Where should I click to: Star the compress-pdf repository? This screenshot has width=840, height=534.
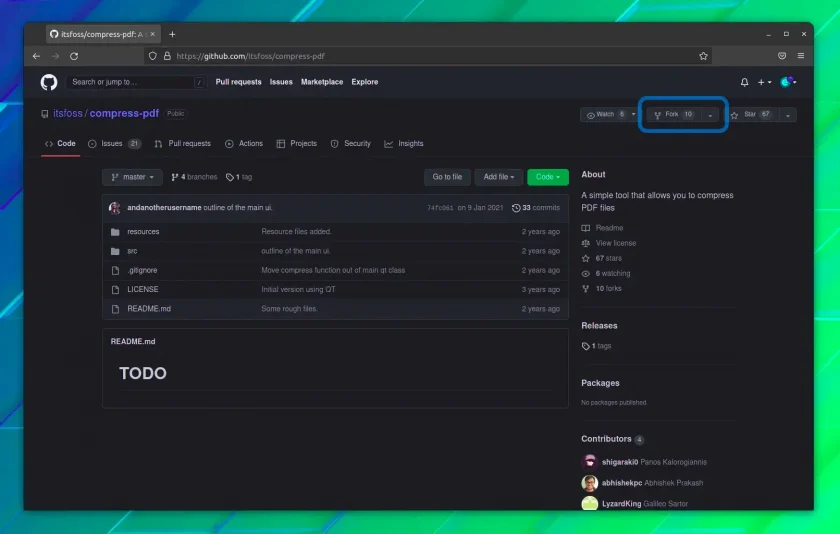pos(753,115)
